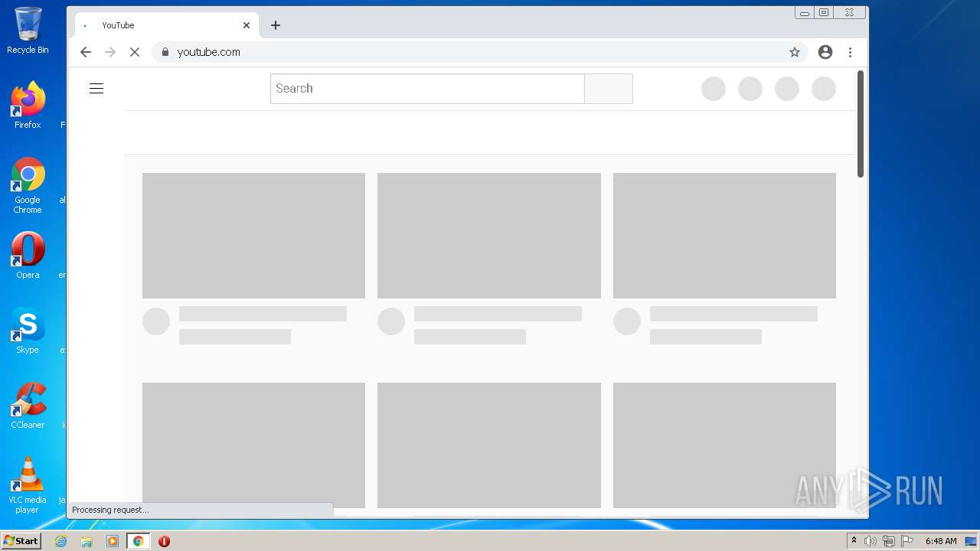Open Chrome's three-dot customize menu
The height and width of the screenshot is (551, 980).
pos(850,52)
